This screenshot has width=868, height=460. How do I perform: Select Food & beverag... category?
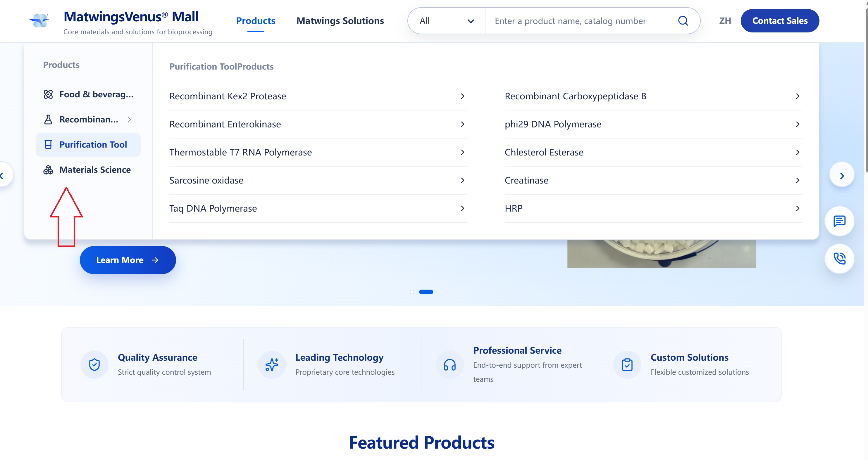coord(88,94)
